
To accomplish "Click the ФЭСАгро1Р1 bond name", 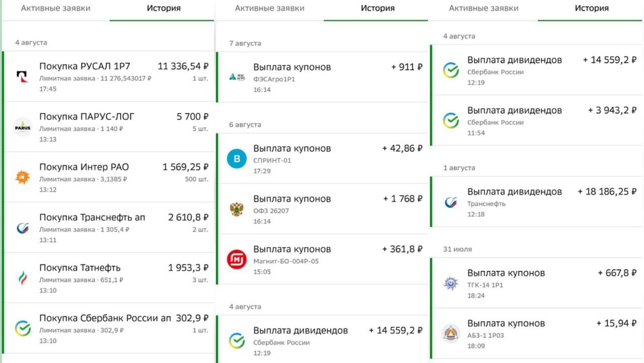I will pyautogui.click(x=274, y=79).
